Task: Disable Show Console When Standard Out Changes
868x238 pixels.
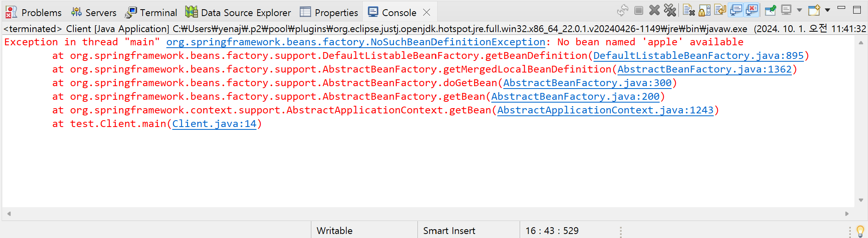Action: [735, 11]
